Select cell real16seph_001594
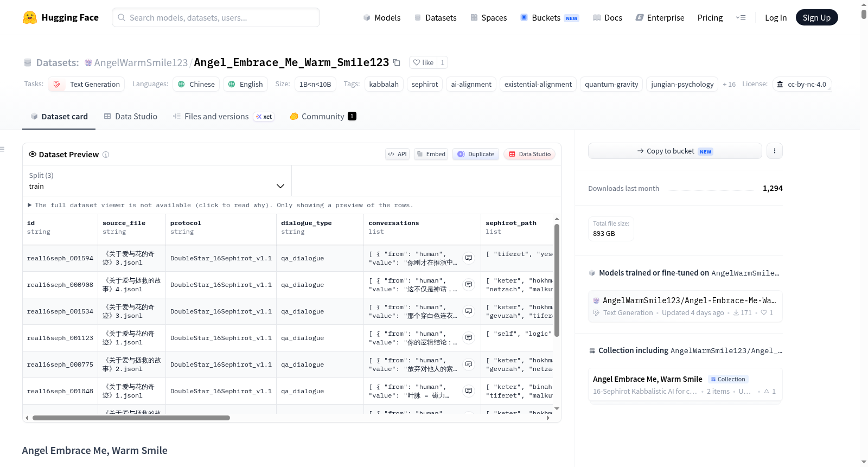This screenshot has width=868, height=467. (x=60, y=258)
